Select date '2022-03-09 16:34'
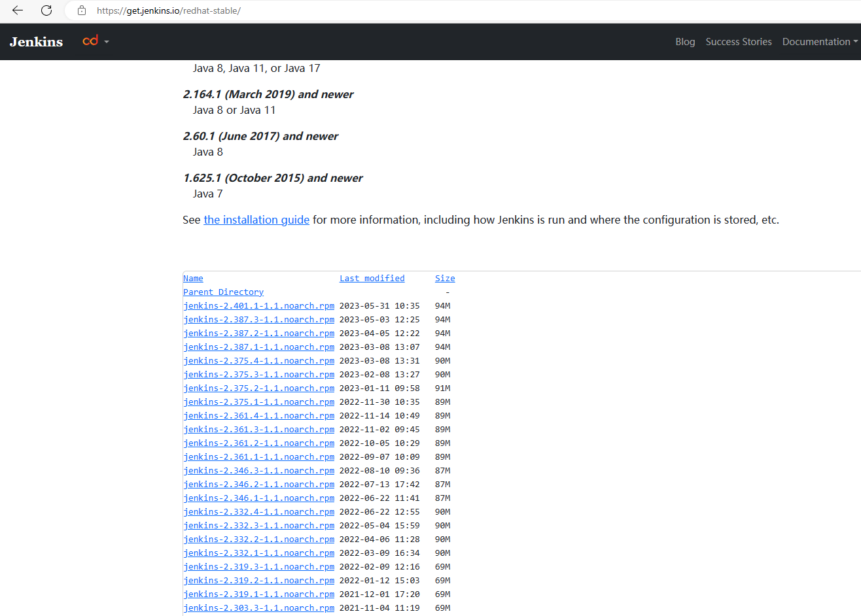 [379, 553]
